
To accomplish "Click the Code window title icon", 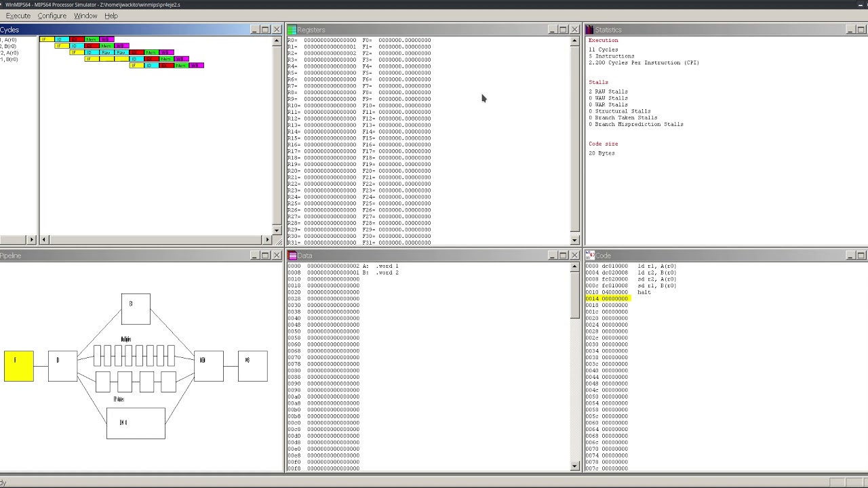I will tap(590, 256).
